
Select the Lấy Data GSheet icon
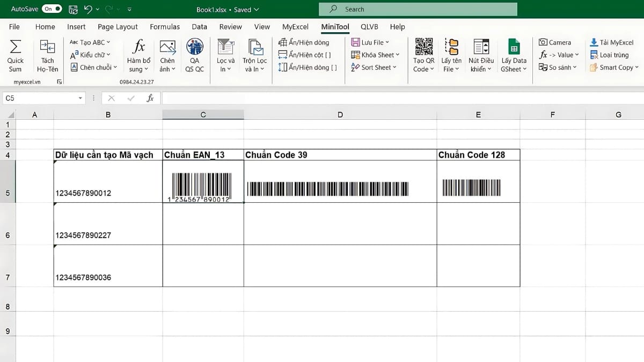[514, 47]
